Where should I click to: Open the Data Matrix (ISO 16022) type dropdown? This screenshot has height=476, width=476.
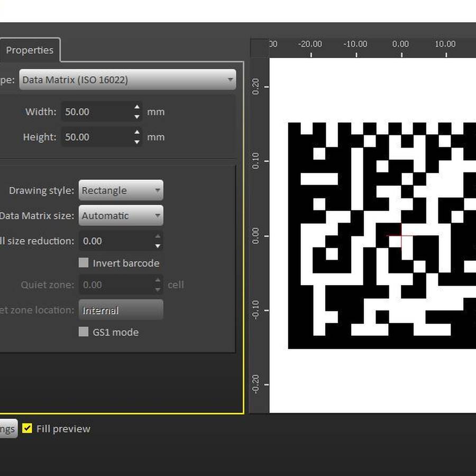(127, 79)
